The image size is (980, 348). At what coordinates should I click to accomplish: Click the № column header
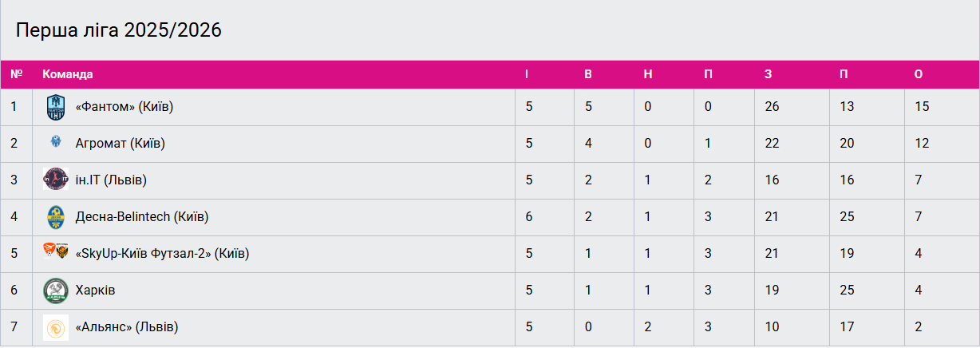coord(16,74)
